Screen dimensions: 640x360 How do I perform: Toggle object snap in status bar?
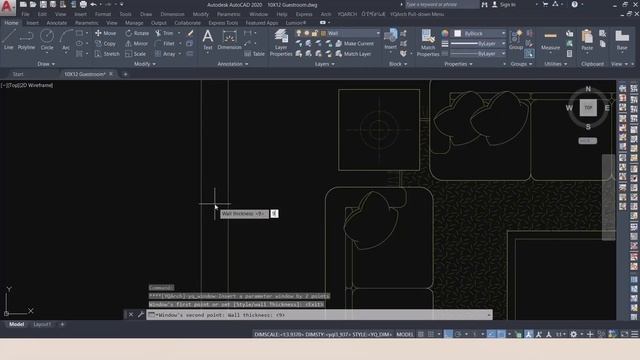point(501,334)
